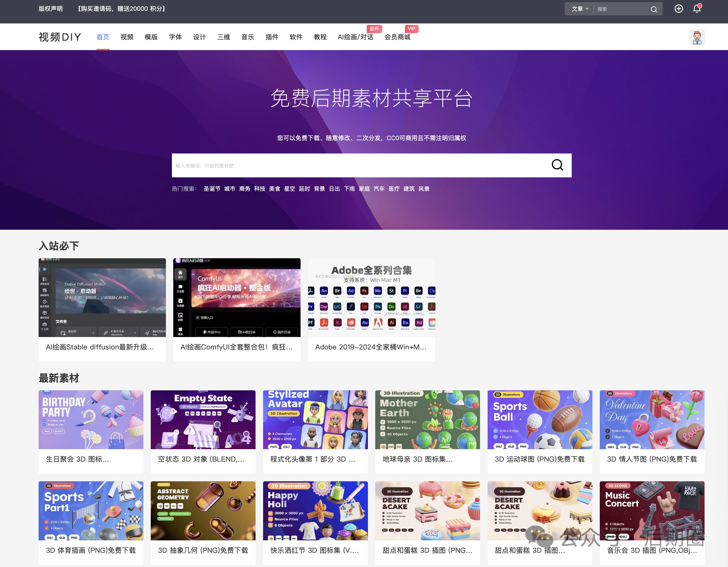The image size is (728, 567).
Task: Open title Adobe 2019-2024全家桶
Action: (371, 347)
